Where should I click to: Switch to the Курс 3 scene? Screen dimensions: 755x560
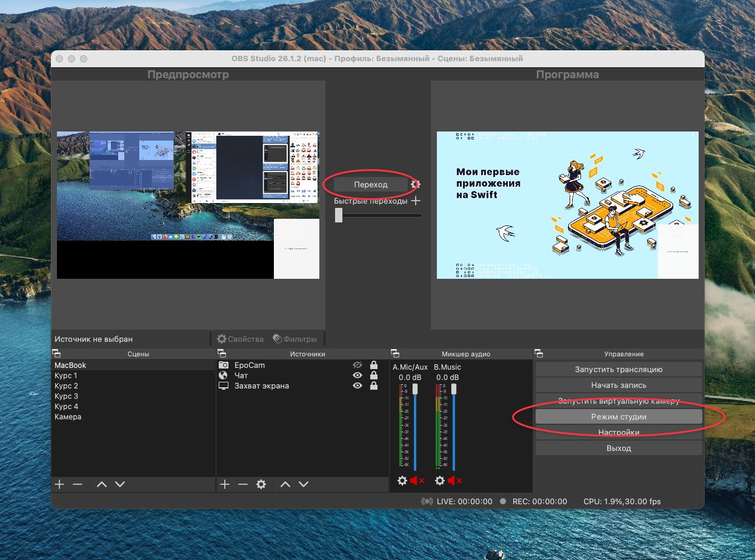pyautogui.click(x=133, y=396)
